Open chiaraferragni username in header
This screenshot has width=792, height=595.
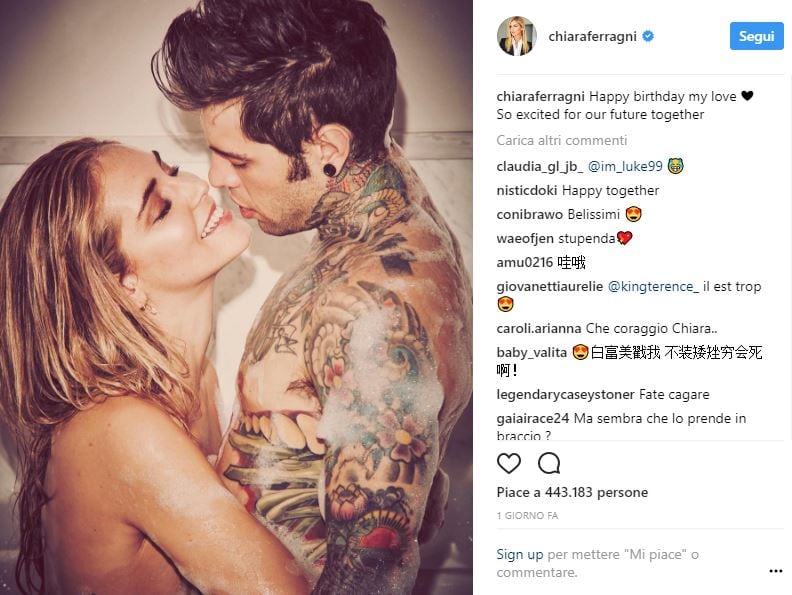click(592, 36)
